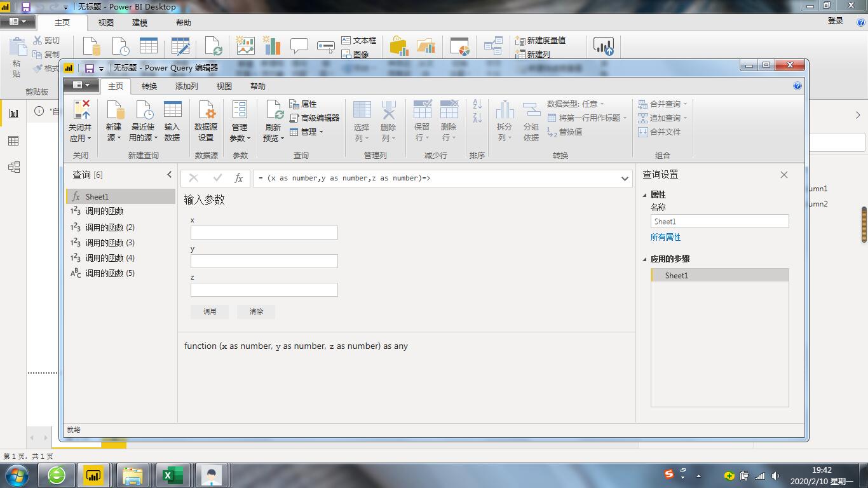Switch to the Transform (转换) tab

tap(149, 86)
